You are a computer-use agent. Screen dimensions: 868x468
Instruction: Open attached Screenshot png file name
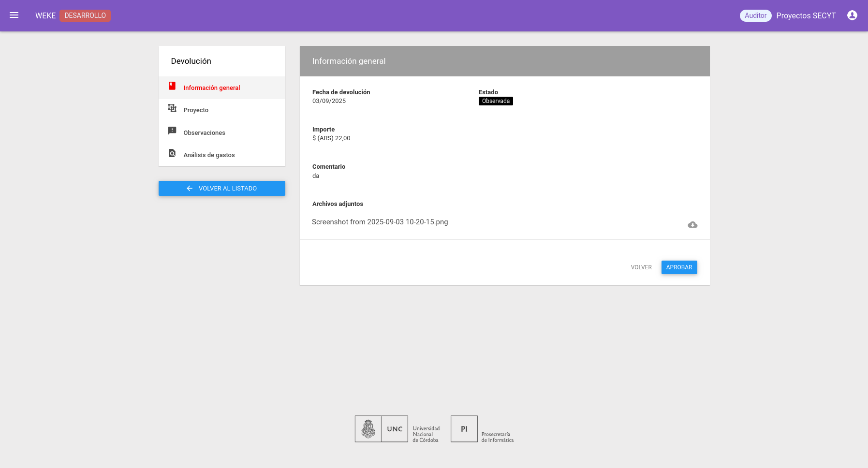(380, 222)
